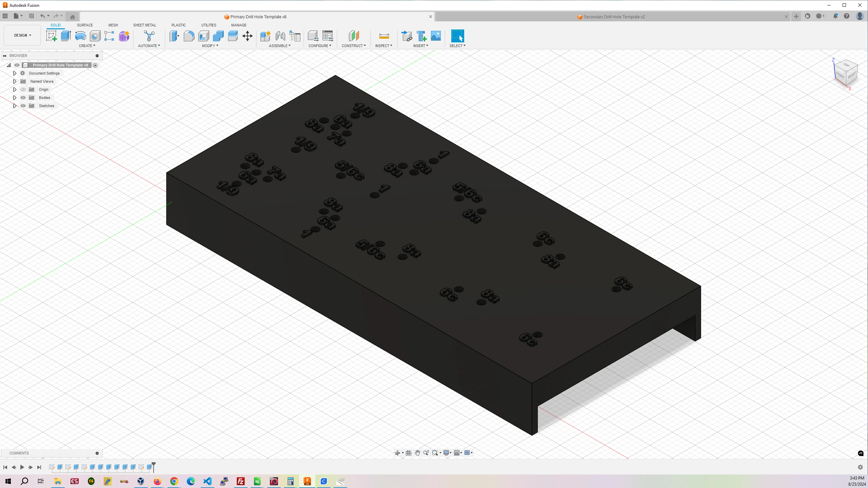The width and height of the screenshot is (868, 488).
Task: Select the Revolve tool
Action: 80,36
